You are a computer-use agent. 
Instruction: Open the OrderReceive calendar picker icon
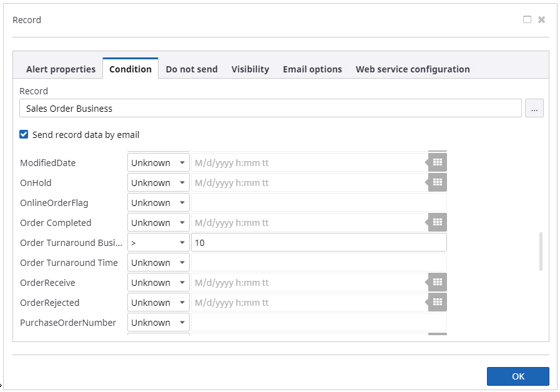tap(438, 283)
